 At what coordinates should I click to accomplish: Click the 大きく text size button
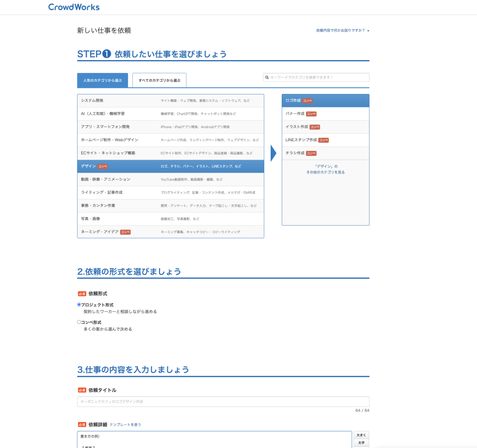pyautogui.click(x=361, y=435)
